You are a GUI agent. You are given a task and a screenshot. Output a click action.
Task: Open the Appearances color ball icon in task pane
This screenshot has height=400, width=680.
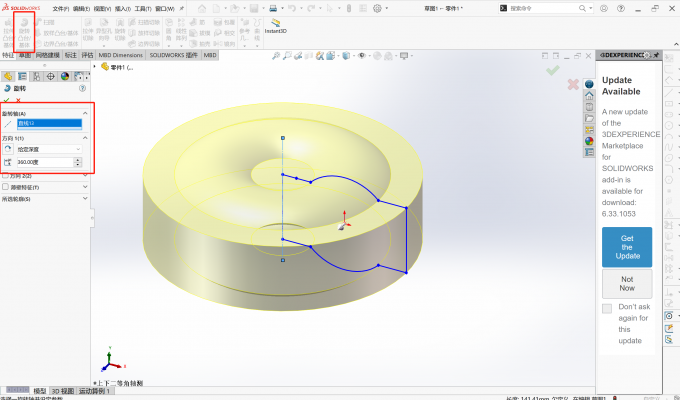pyautogui.click(x=589, y=141)
